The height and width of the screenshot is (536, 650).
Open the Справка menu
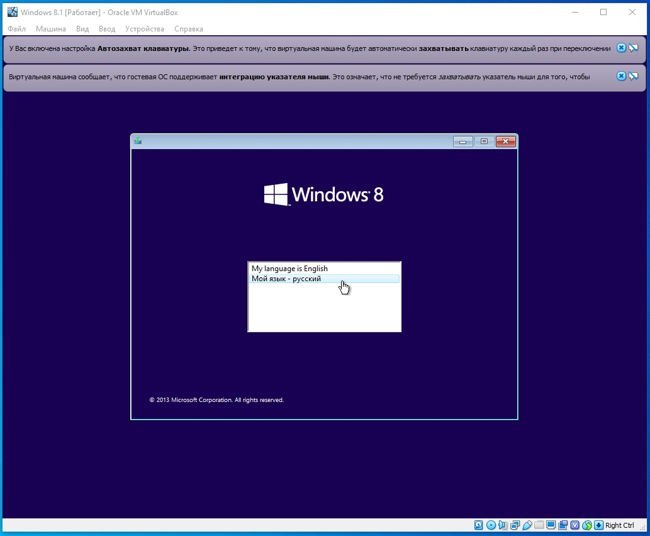(x=189, y=29)
